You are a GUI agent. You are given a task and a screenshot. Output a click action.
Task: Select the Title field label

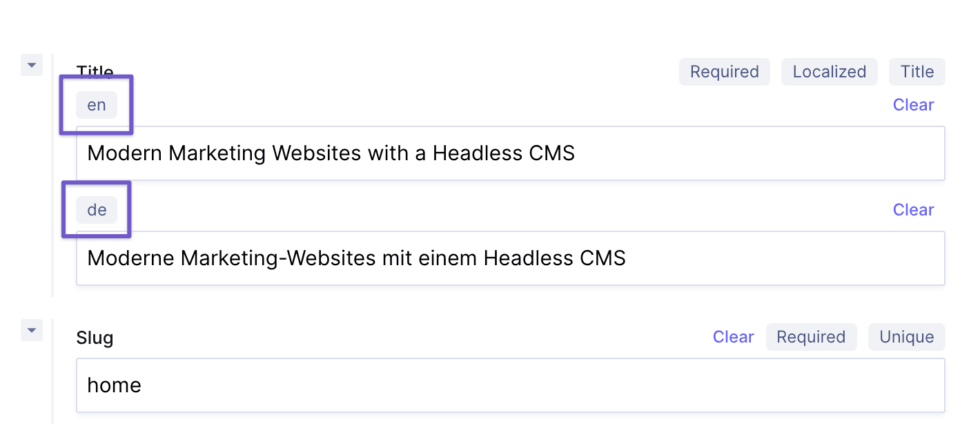[x=95, y=71]
